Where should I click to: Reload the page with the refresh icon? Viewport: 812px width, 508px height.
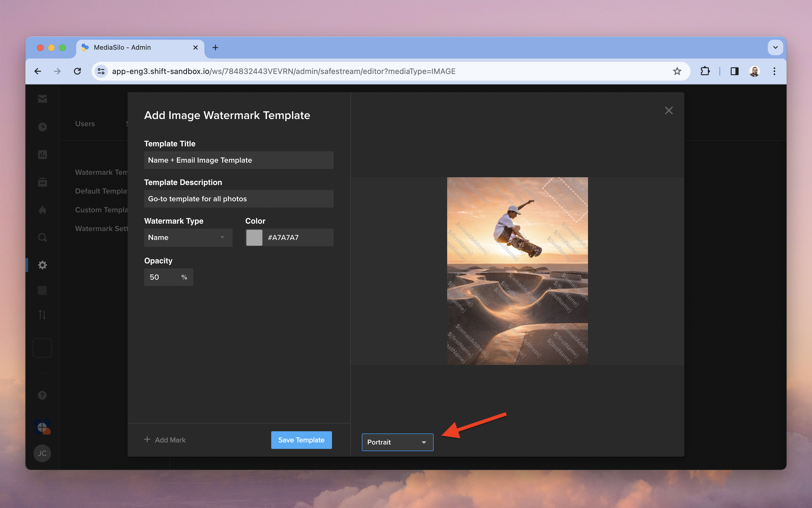coord(77,71)
